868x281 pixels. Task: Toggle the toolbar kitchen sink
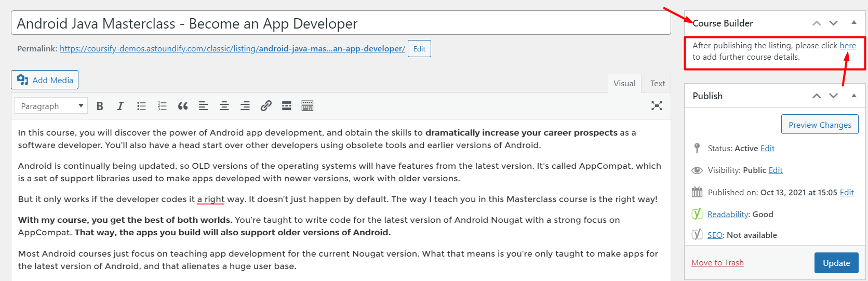308,106
